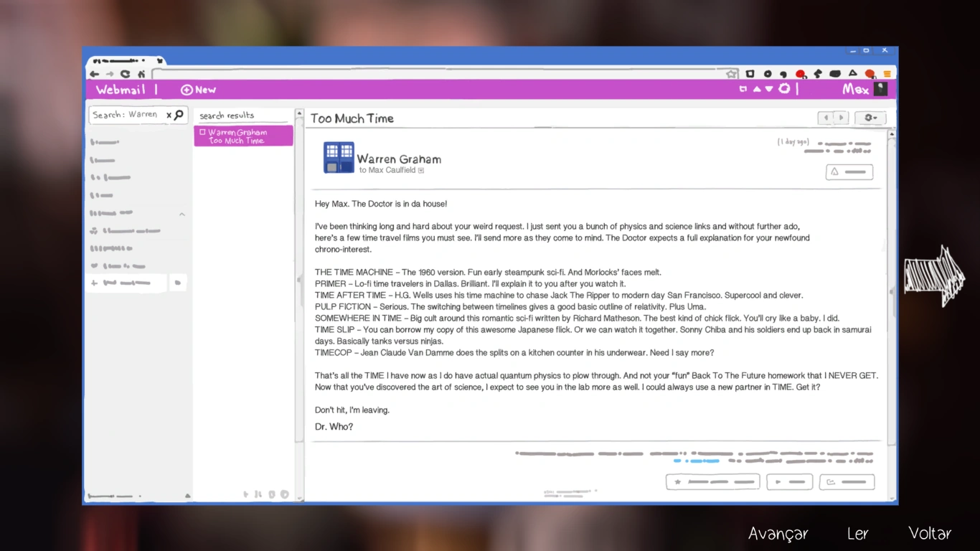Click the email list scrollbar up arrow
Screen dimensions: 980x551
[x=299, y=114]
